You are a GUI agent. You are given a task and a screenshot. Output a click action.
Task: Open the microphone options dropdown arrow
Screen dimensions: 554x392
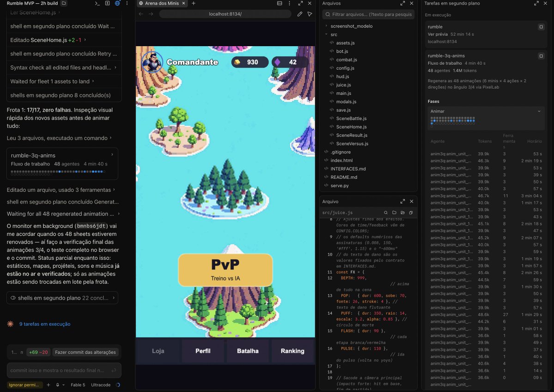[64, 385]
